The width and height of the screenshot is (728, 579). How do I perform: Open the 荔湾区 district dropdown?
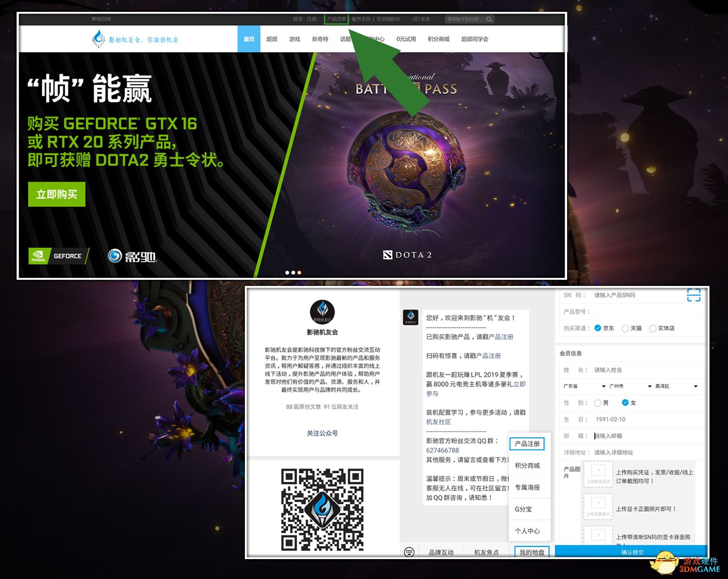[x=676, y=386]
